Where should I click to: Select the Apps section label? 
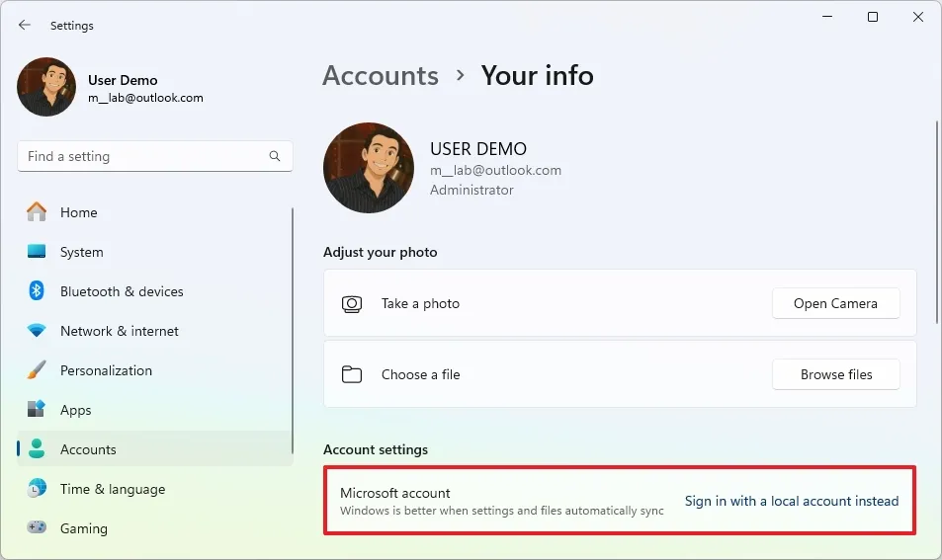pos(76,411)
